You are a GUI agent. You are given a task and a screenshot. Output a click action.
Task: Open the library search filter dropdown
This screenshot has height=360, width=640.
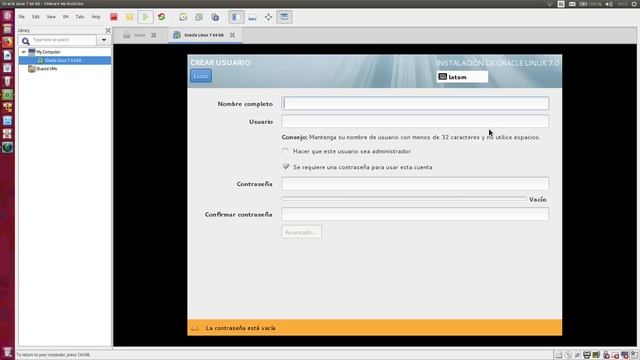click(x=104, y=40)
